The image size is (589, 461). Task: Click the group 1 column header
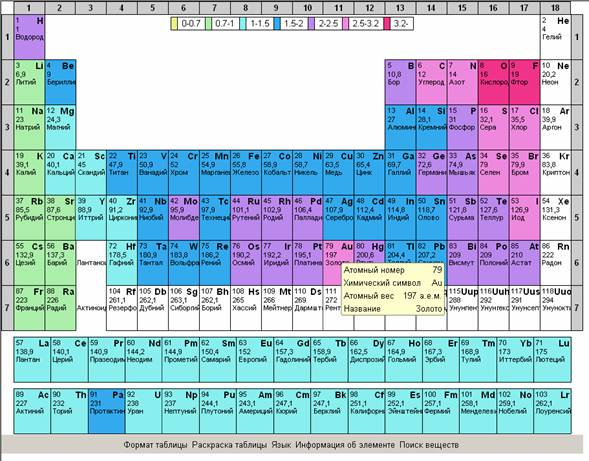[29, 8]
